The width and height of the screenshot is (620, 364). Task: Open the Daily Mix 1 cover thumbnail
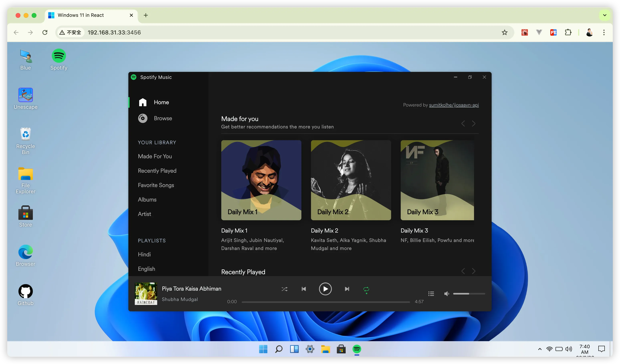click(x=261, y=180)
